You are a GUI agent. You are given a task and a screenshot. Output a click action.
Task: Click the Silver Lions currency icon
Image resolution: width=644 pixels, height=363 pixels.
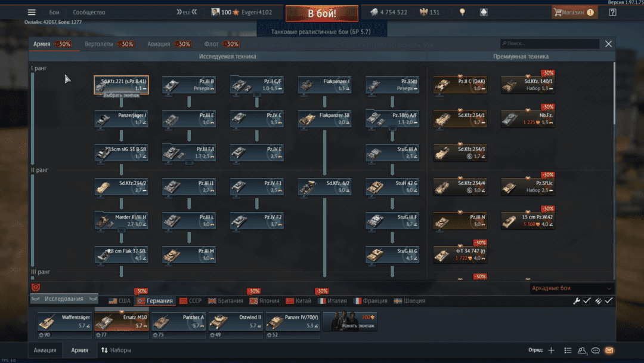tap(374, 13)
